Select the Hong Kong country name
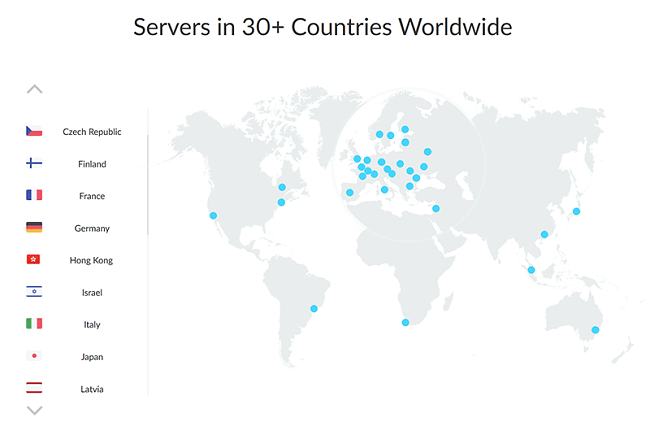This screenshot has width=650, height=426. [x=91, y=260]
